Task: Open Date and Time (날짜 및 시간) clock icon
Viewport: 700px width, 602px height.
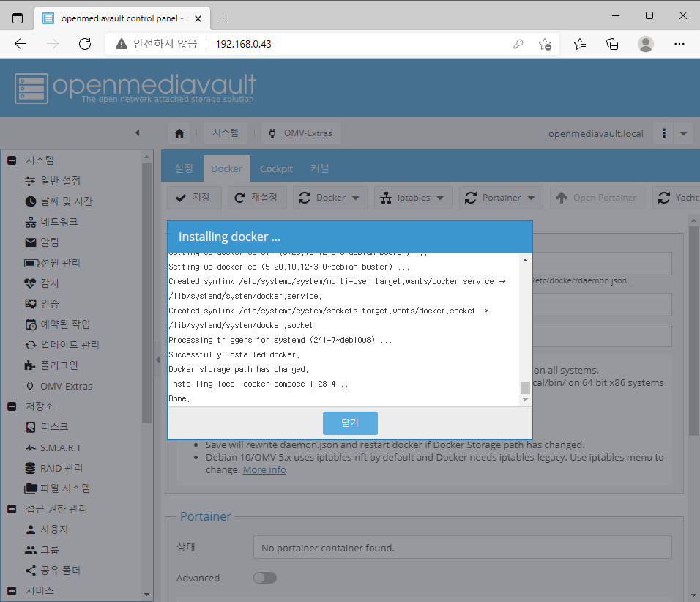Action: point(30,201)
